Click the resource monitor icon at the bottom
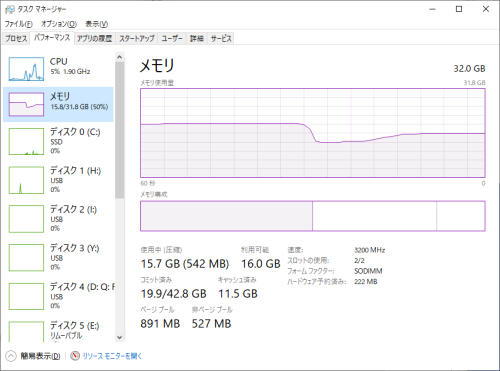500x371 pixels. (x=75, y=356)
